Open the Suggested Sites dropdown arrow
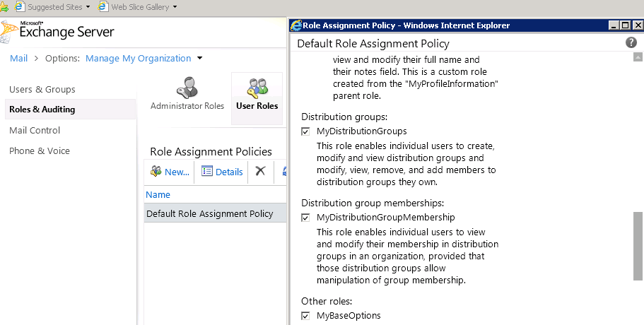 [x=88, y=7]
